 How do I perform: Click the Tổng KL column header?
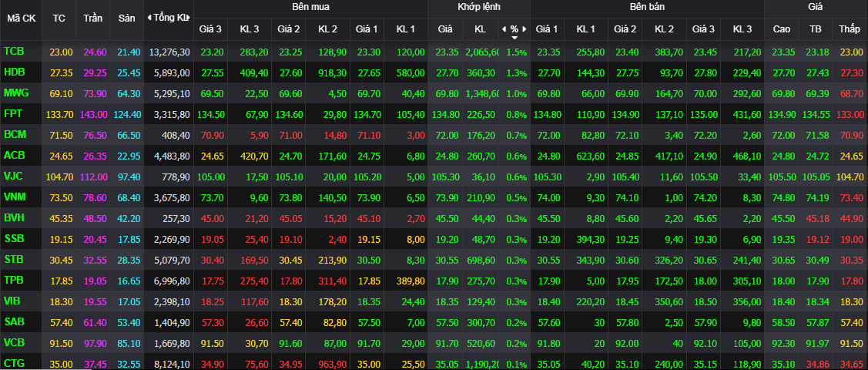pyautogui.click(x=172, y=18)
